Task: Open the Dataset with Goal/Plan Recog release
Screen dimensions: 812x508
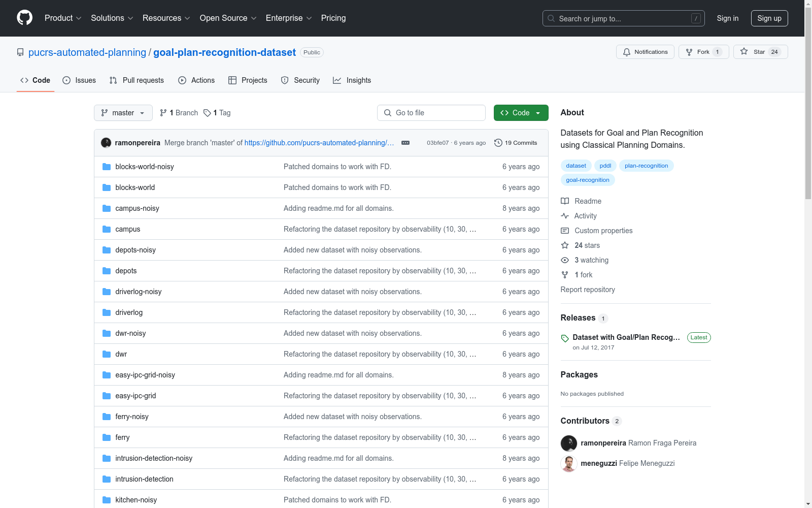Action: (x=626, y=337)
